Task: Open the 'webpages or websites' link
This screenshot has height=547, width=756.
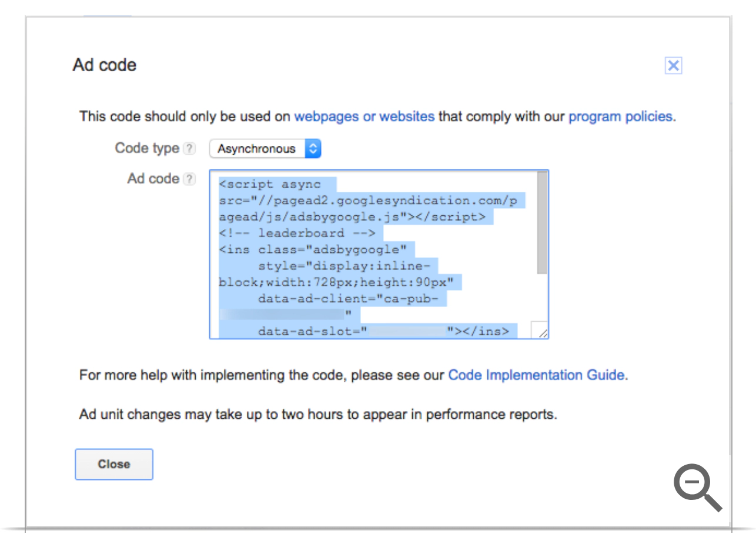Action: [x=364, y=116]
